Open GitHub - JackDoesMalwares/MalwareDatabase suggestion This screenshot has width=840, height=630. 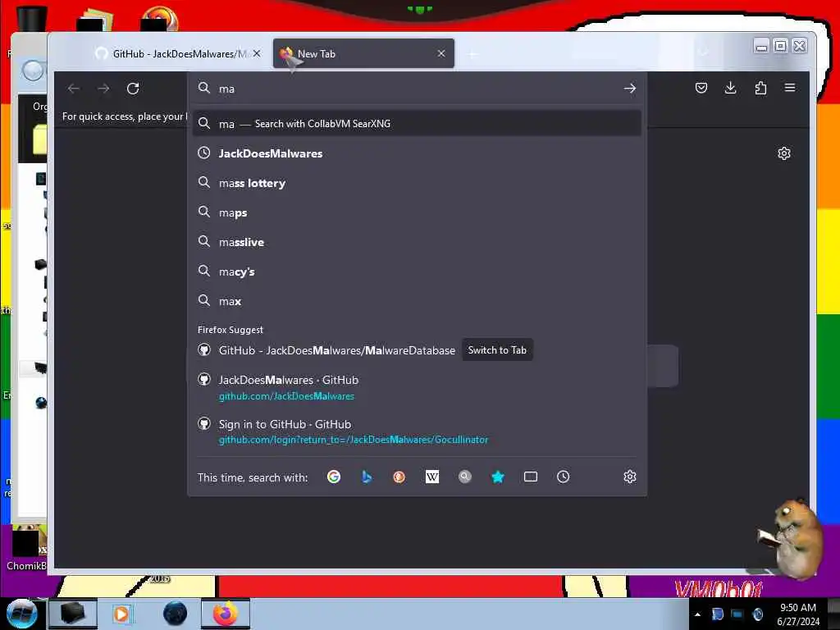pos(336,350)
